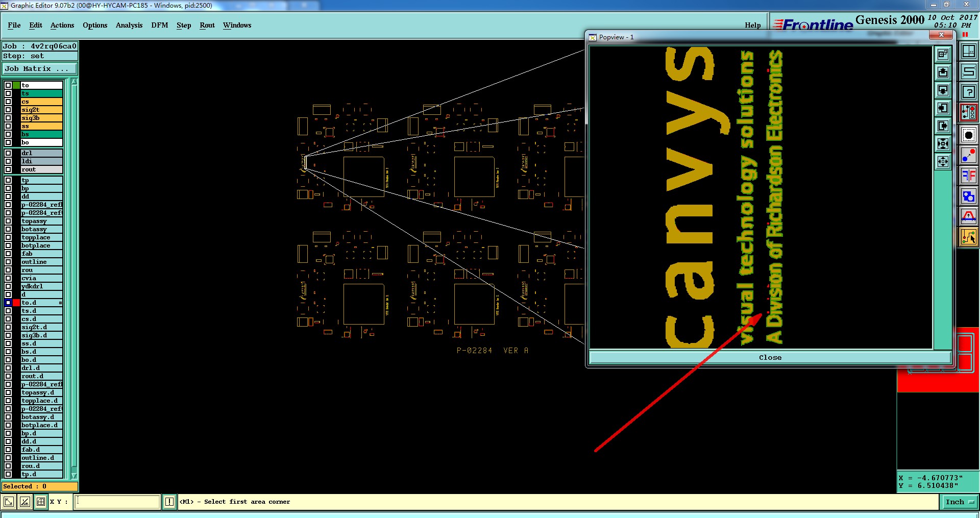
Task: Toggle display checkbox for layer 'fab.d'
Action: (8, 450)
